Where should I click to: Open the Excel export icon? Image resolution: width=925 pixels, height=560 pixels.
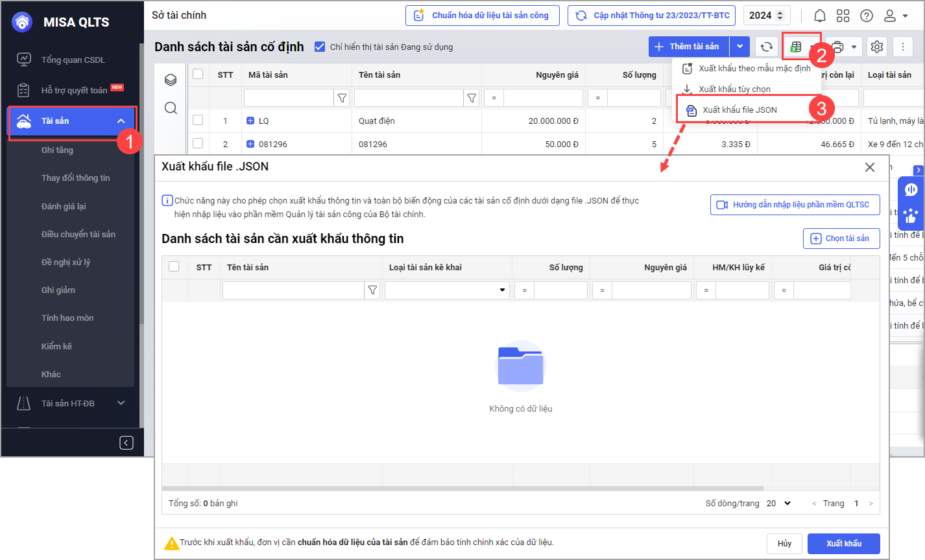click(x=796, y=47)
